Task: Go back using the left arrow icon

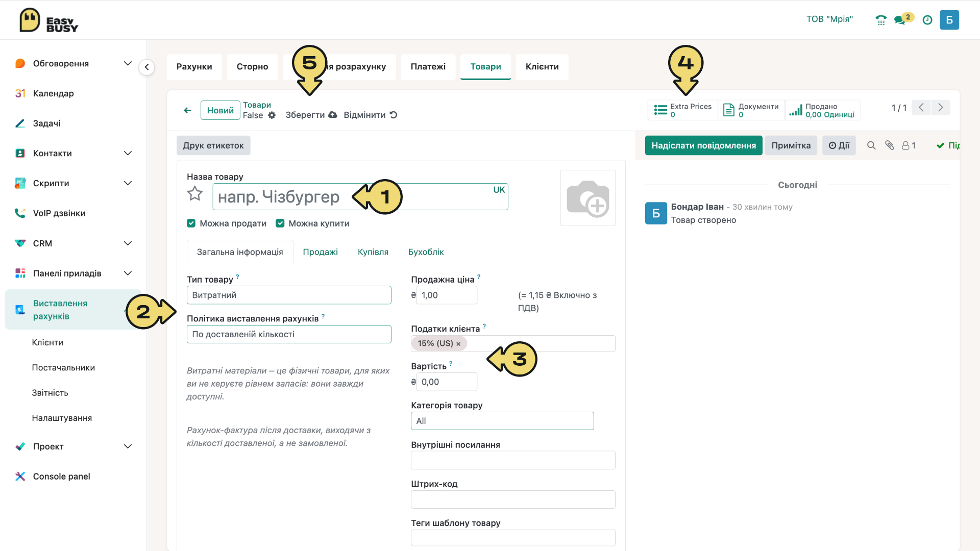Action: click(188, 110)
